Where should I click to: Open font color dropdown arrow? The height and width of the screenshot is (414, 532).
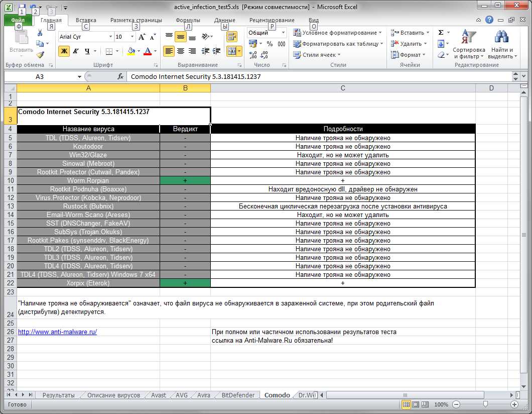coord(156,51)
